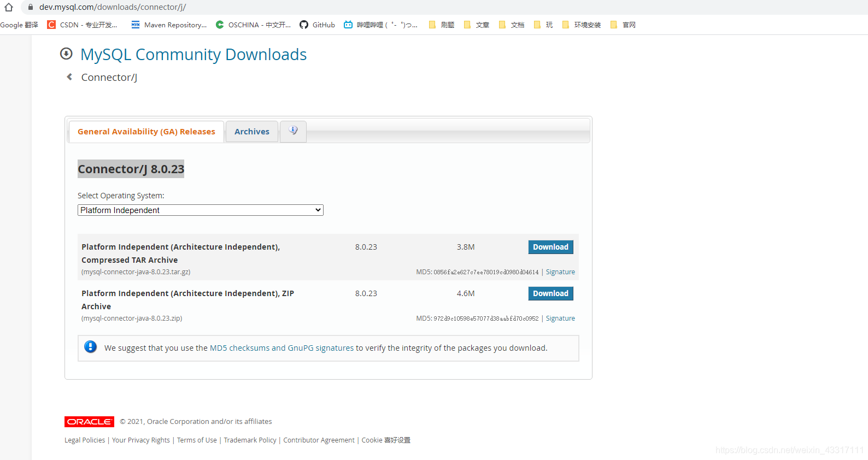Click the download circle icon beside page title

(x=66, y=54)
